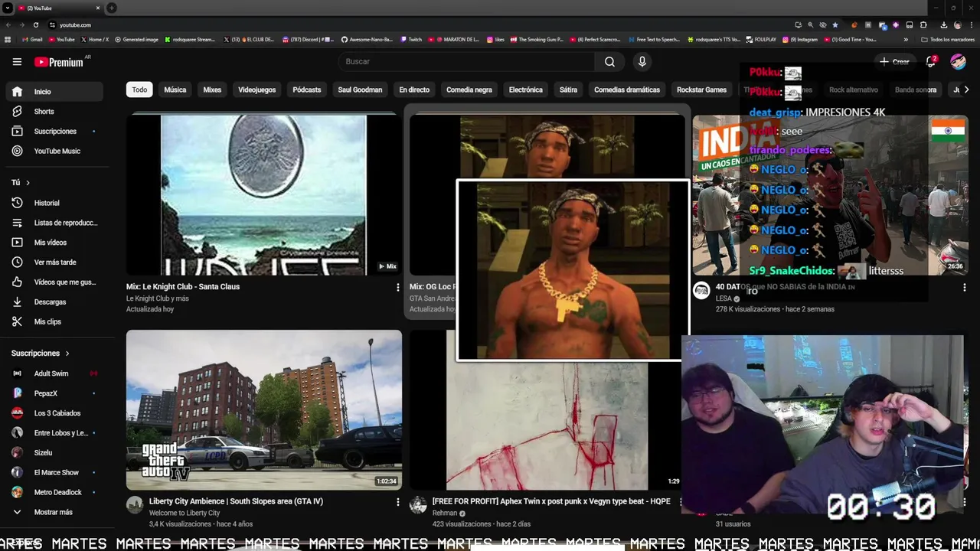Open browser extensions puzzle icon
The height and width of the screenshot is (551, 980).
tap(923, 25)
